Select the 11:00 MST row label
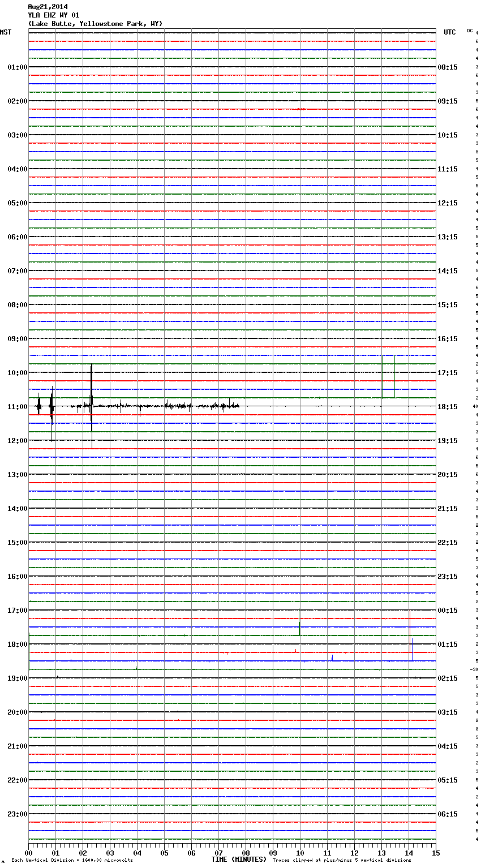Screen dimensions: 481x868 coord(17,407)
